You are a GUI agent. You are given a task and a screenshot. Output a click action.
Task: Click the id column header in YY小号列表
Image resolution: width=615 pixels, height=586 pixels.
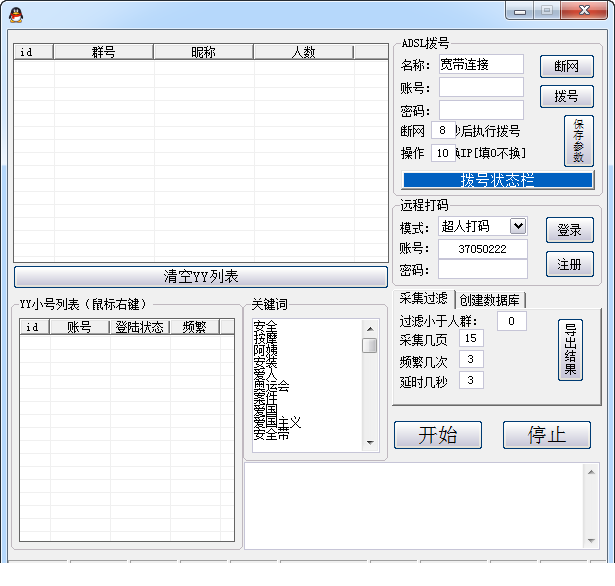point(35,327)
